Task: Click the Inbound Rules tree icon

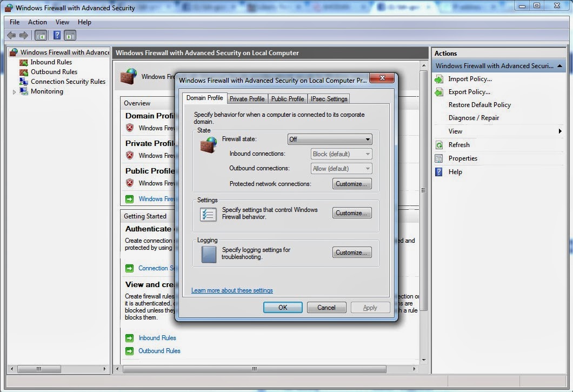Action: click(24, 62)
